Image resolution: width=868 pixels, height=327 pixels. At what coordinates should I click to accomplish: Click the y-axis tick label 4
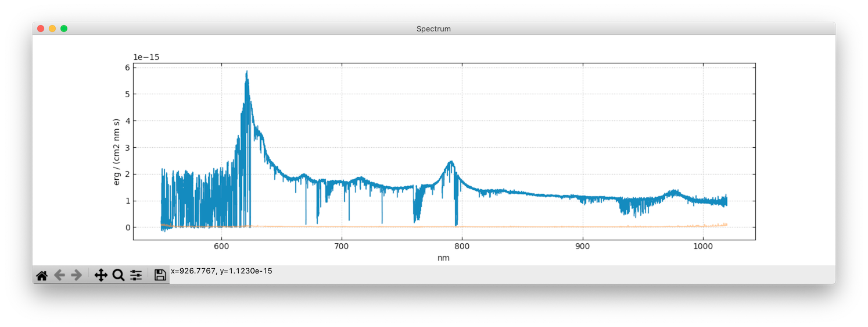tap(127, 121)
